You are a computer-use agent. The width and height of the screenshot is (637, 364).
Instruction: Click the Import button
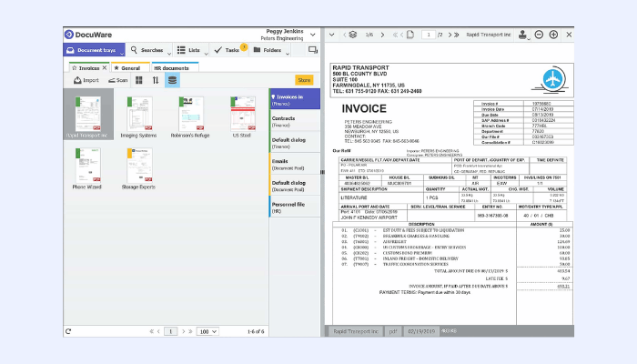tap(86, 80)
